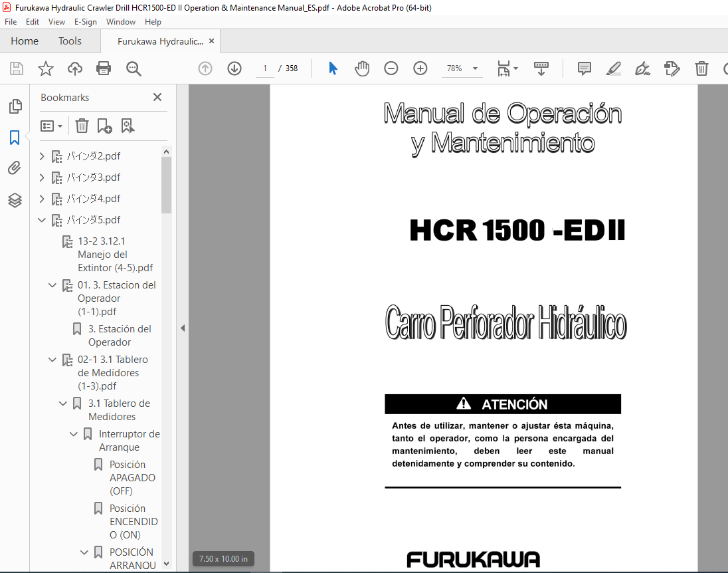
Task: Go to previous page arrow
Action: [x=205, y=68]
